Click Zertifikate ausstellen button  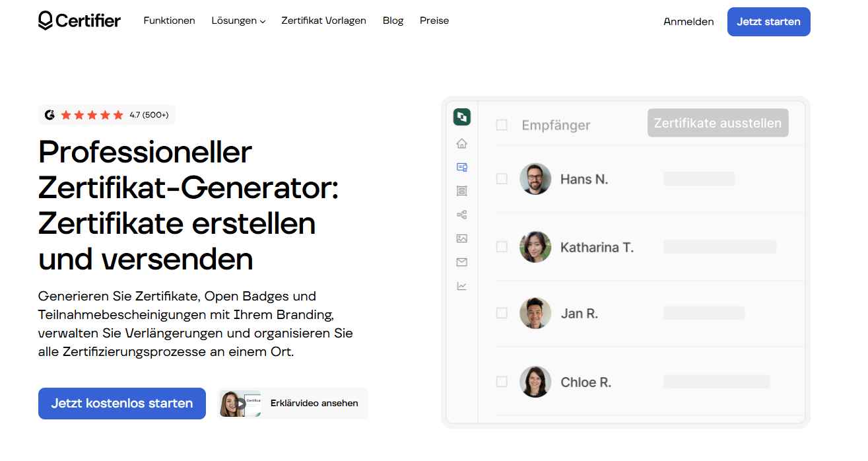718,123
